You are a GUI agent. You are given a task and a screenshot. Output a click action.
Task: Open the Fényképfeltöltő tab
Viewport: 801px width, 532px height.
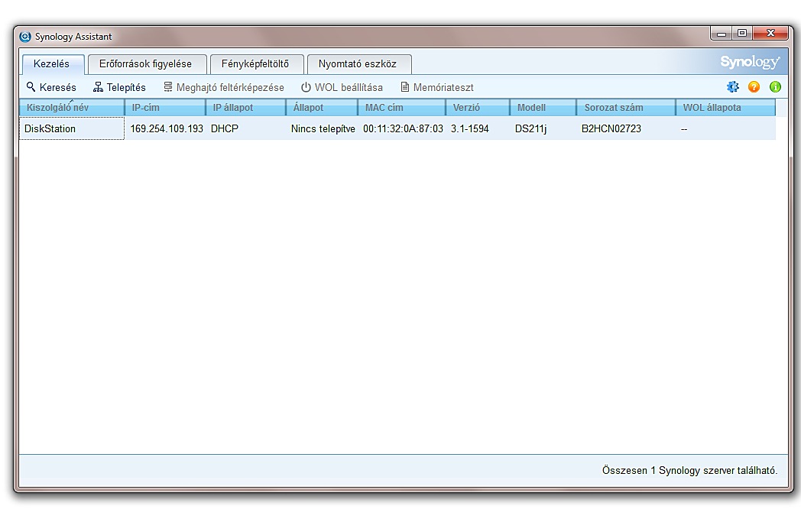[x=255, y=64]
